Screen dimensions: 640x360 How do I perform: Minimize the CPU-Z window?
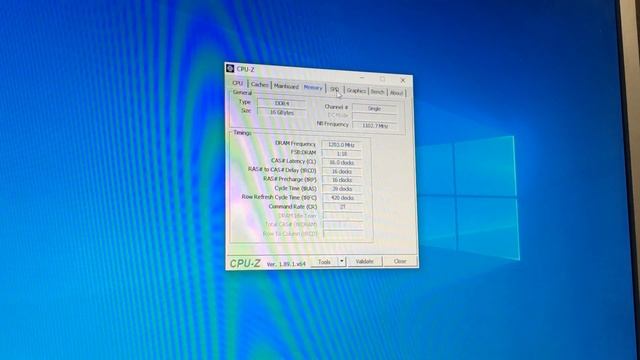362,78
